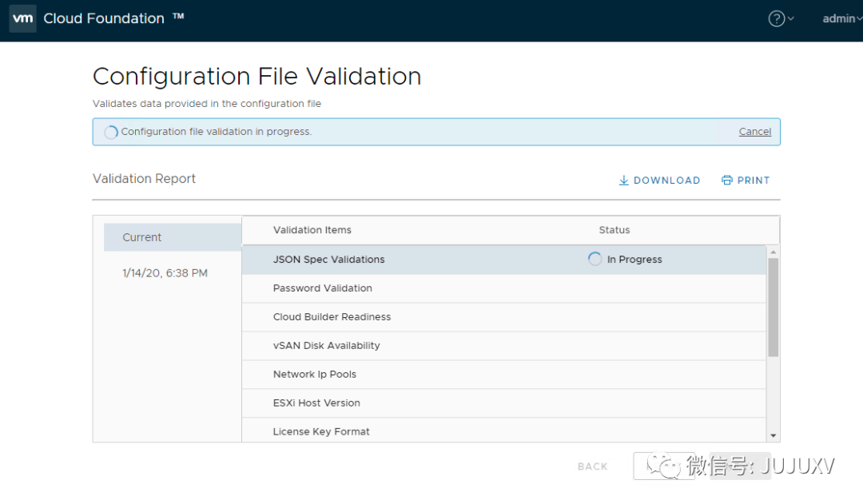
Task: Expand the admin user dropdown
Action: 841,18
